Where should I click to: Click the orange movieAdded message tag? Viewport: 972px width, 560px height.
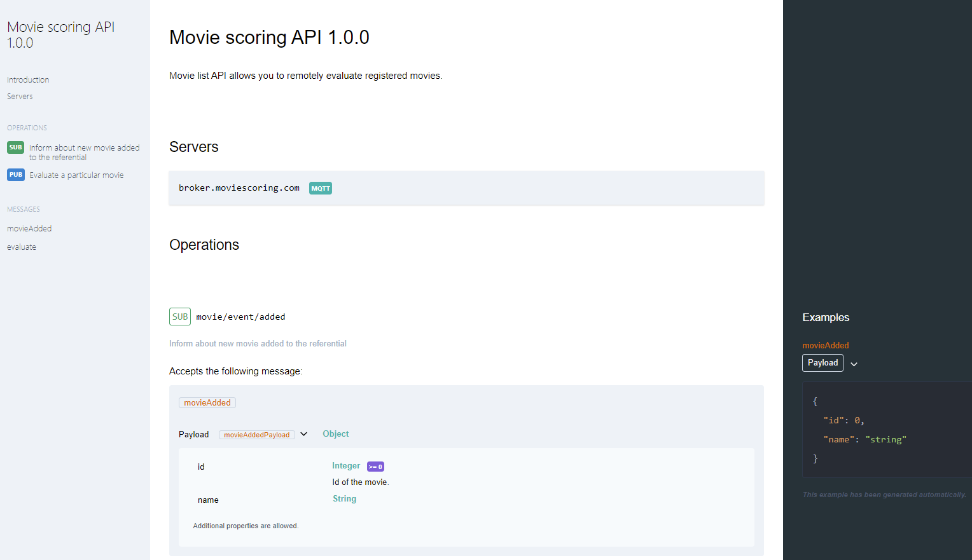207,403
